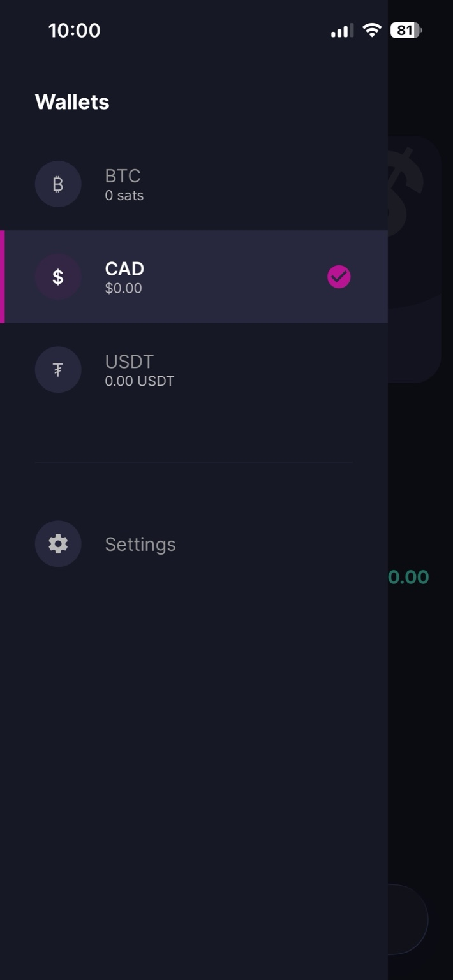Tap the Wallets drawer heading
Screen dimensions: 453x980
[x=72, y=102]
